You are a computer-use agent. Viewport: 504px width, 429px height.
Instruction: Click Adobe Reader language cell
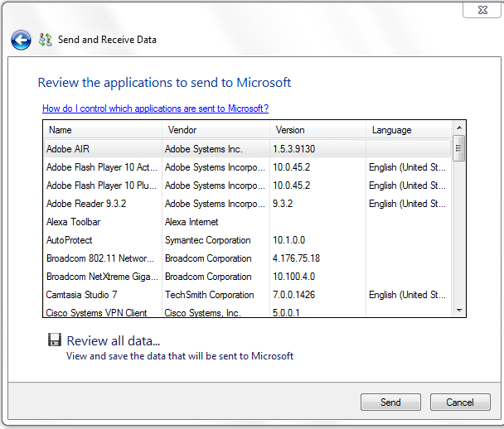[407, 204]
